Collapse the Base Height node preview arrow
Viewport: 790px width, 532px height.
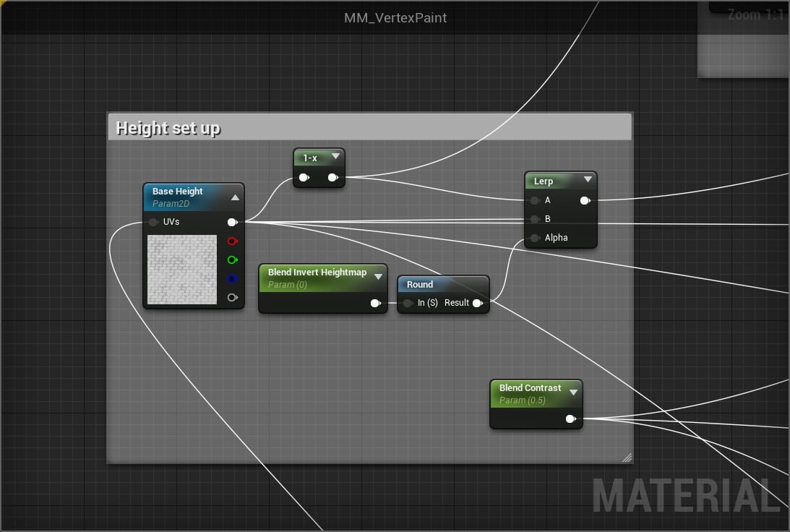point(236,197)
